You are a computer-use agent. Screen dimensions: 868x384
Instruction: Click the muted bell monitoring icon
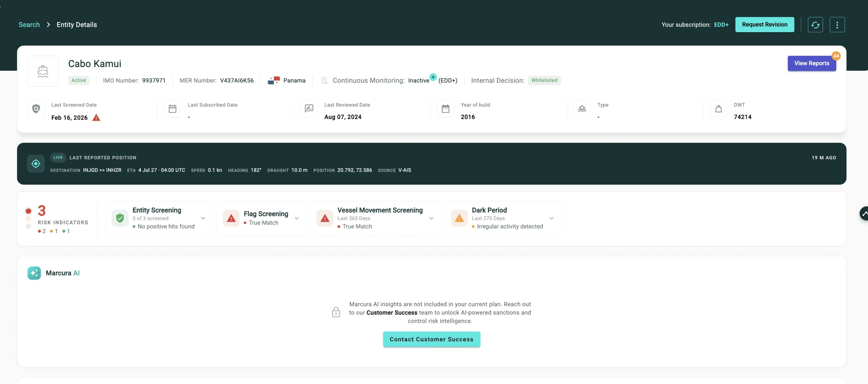point(324,80)
